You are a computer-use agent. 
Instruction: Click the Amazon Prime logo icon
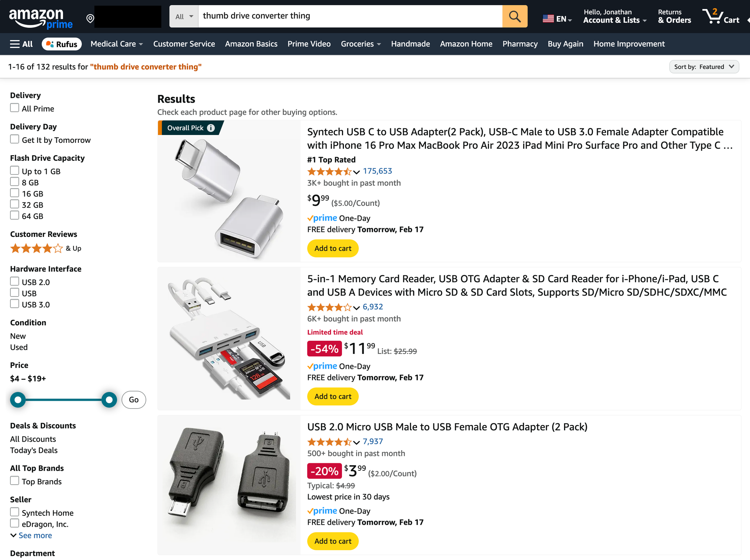[x=40, y=16]
